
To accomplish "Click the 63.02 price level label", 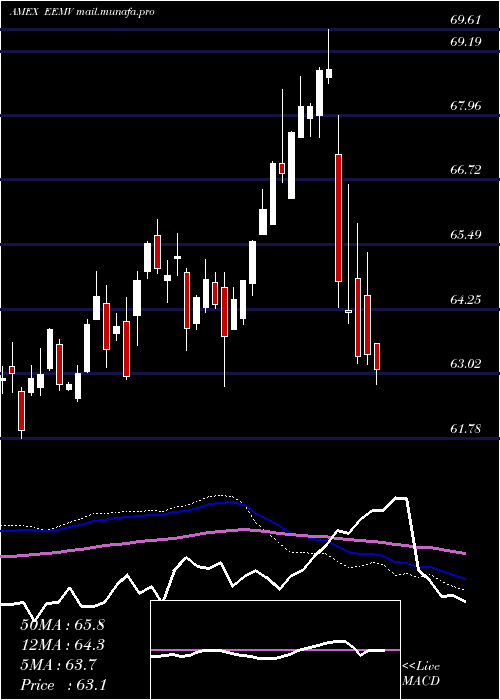I will (466, 363).
